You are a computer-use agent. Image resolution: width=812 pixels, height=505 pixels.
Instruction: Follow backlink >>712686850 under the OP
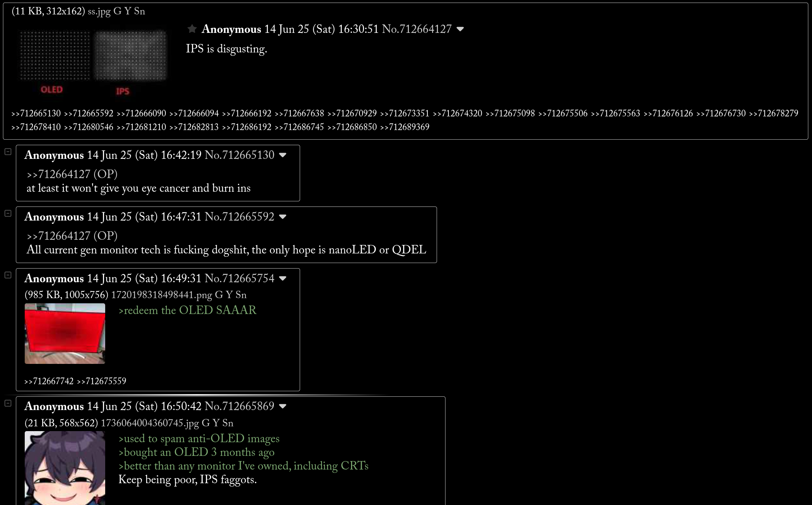[352, 127]
